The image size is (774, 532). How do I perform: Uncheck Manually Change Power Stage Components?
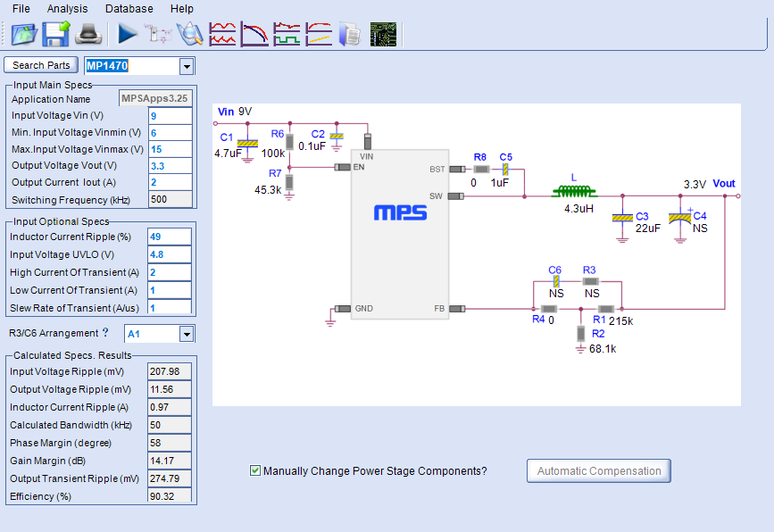pyautogui.click(x=254, y=470)
